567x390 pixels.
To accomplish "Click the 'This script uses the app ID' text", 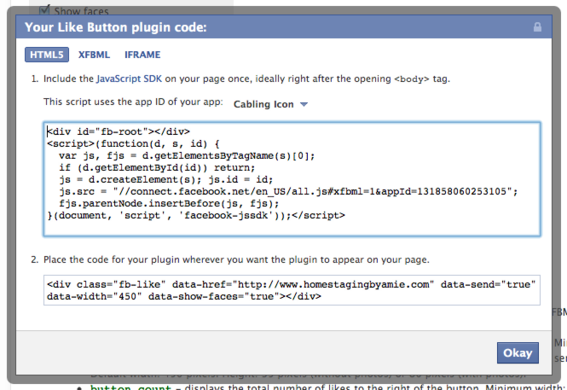I will pos(133,102).
